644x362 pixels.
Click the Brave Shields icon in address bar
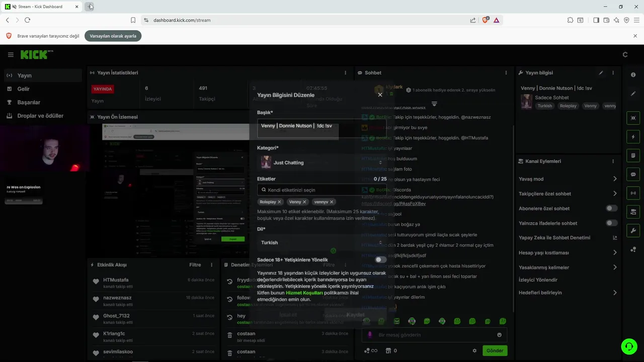[486, 20]
